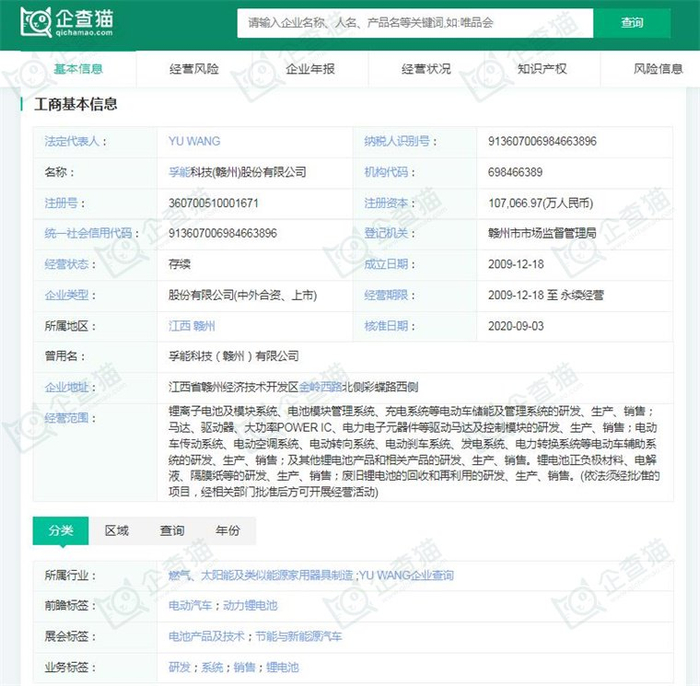Click the YU WANG企业查询 link
700x686 pixels.
[x=406, y=575]
